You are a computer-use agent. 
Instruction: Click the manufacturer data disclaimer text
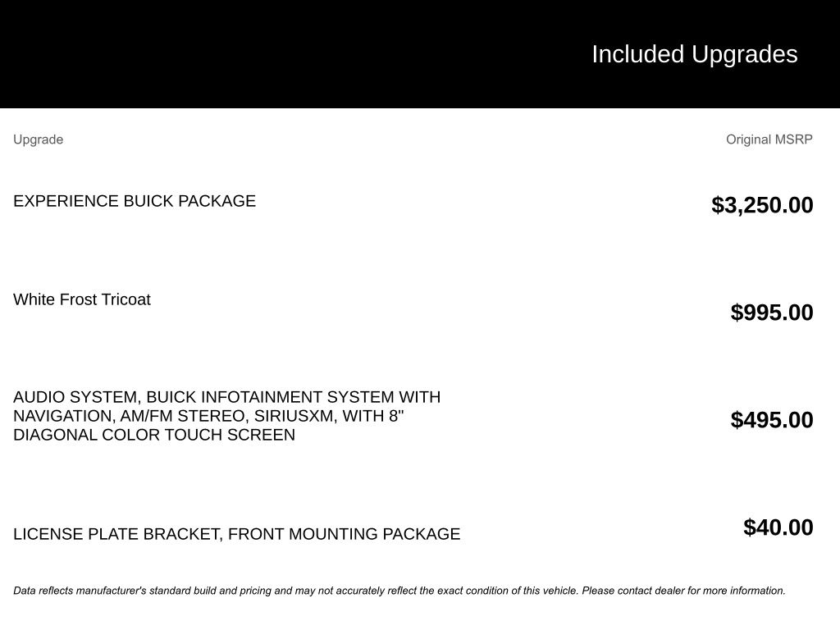(399, 591)
